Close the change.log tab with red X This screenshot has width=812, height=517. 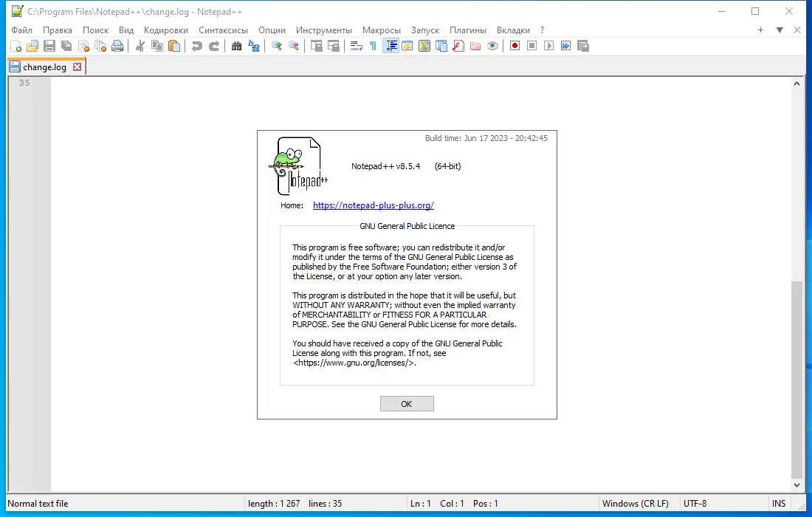78,66
